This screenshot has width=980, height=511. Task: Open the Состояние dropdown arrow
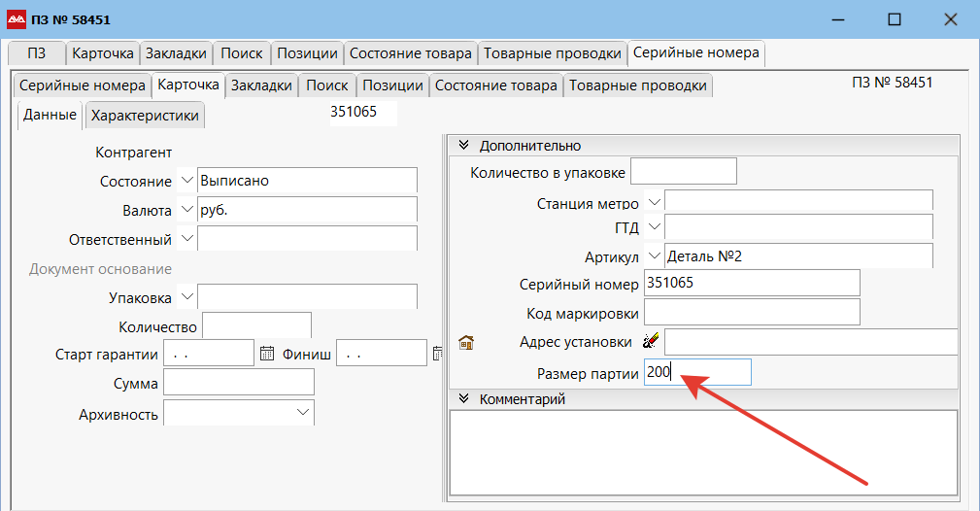pos(187,181)
